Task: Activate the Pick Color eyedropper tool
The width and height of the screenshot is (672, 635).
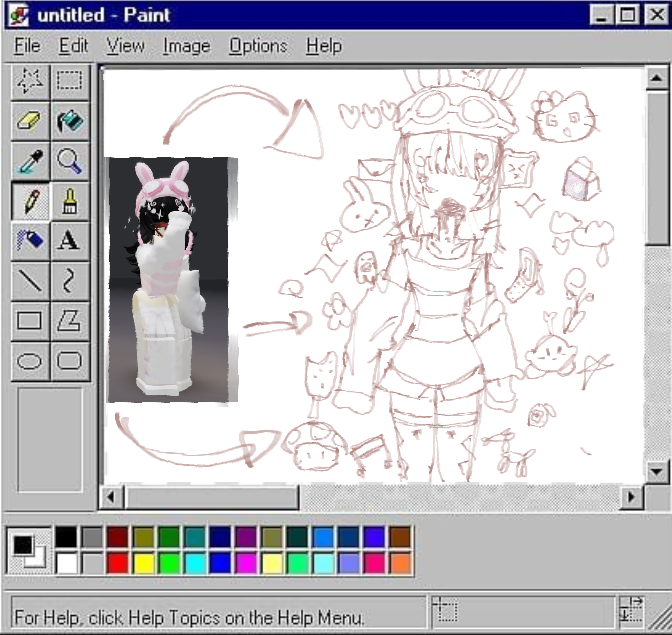Action: tap(30, 161)
